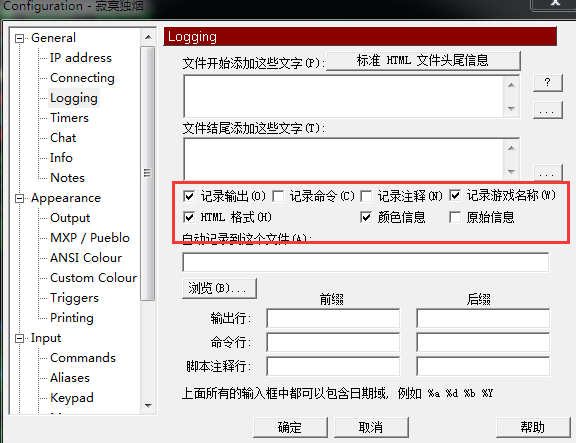This screenshot has height=443, width=576.
Task: Open the Connecting settings page
Action: pyautogui.click(x=82, y=78)
